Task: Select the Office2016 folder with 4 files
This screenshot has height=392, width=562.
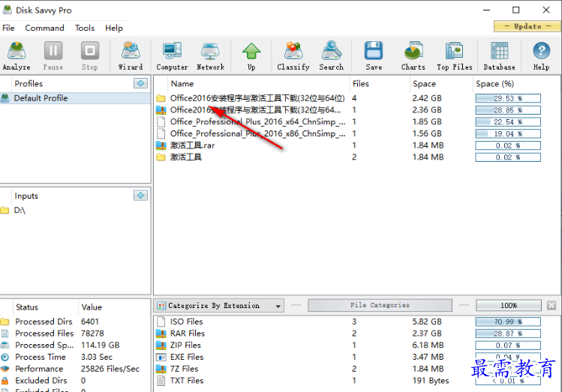Action: pyautogui.click(x=356, y=98)
